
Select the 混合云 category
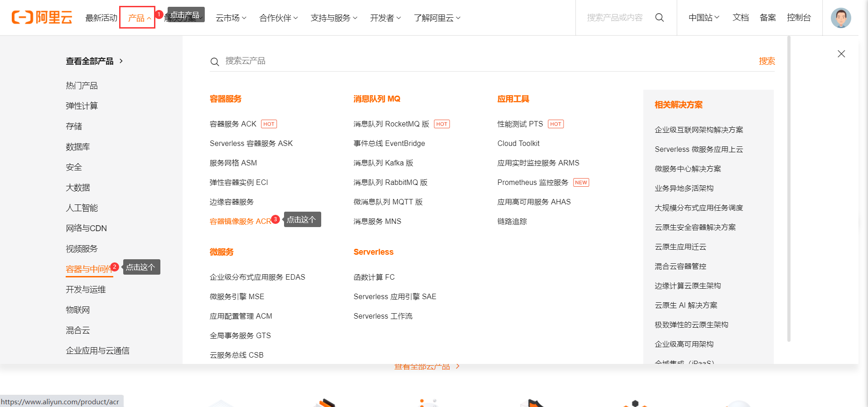78,330
